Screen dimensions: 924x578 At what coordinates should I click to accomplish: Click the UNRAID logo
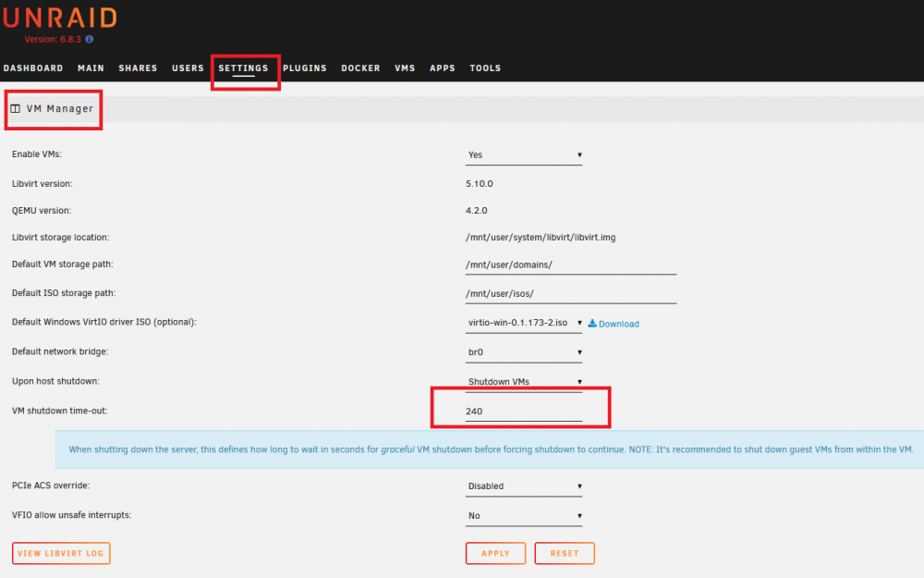(x=60, y=18)
